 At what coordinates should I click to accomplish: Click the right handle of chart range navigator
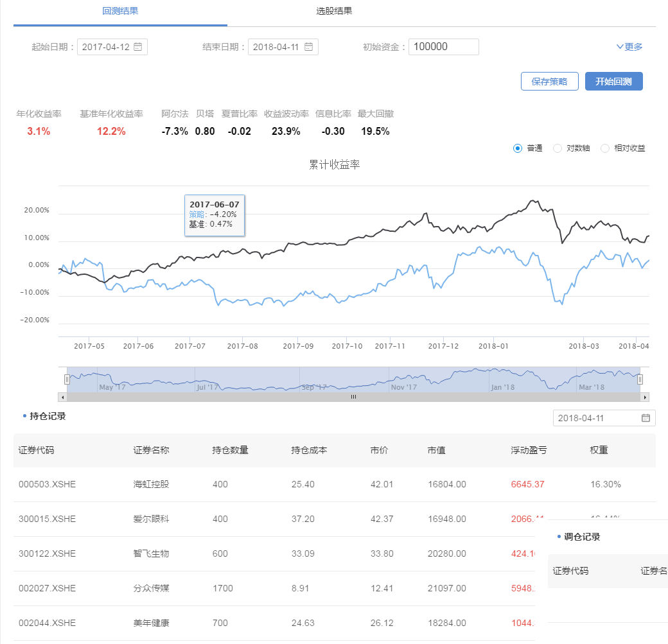pos(640,379)
